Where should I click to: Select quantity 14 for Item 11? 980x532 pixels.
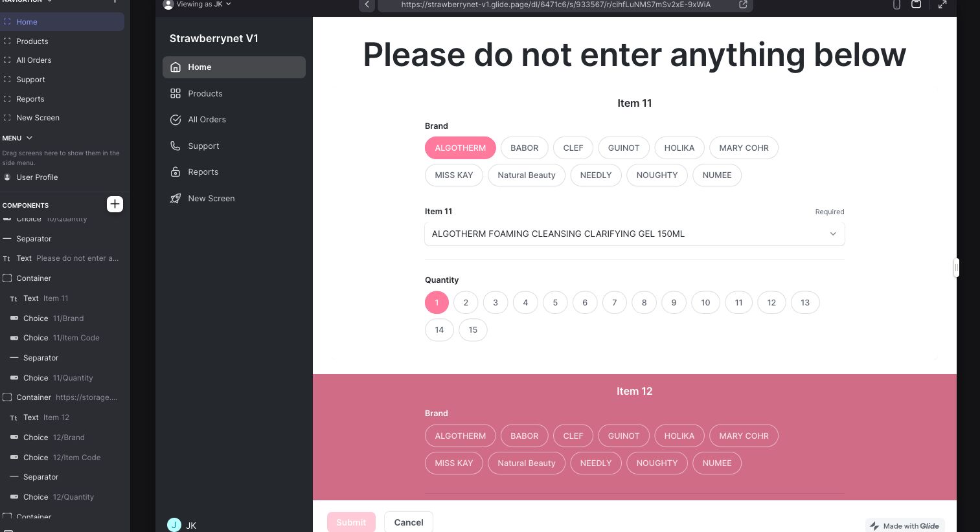tap(439, 330)
